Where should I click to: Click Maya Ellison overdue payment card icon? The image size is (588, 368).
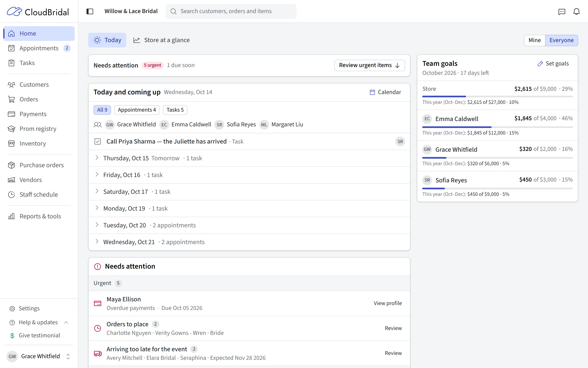tap(97, 303)
